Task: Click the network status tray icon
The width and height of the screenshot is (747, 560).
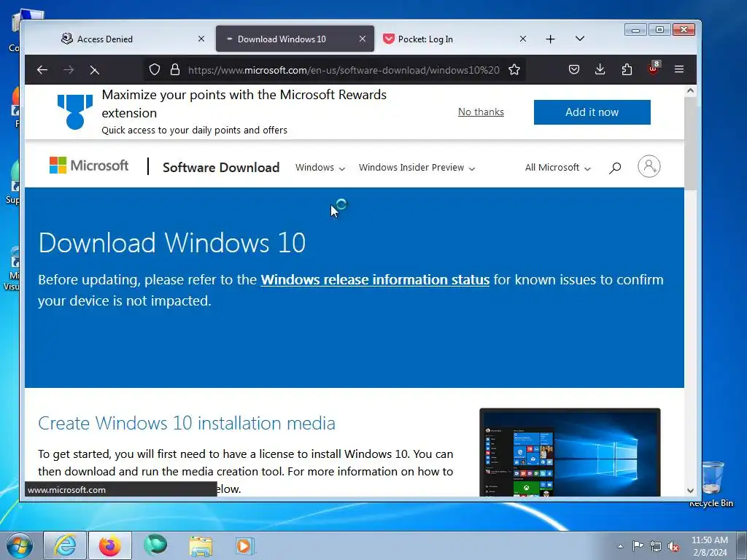Action: click(656, 546)
